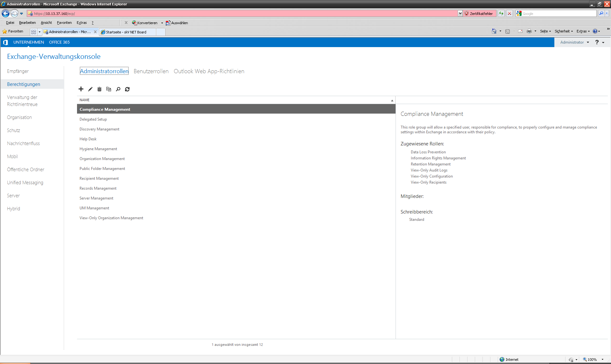Click into the Google search field
611x364 pixels.
click(558, 13)
